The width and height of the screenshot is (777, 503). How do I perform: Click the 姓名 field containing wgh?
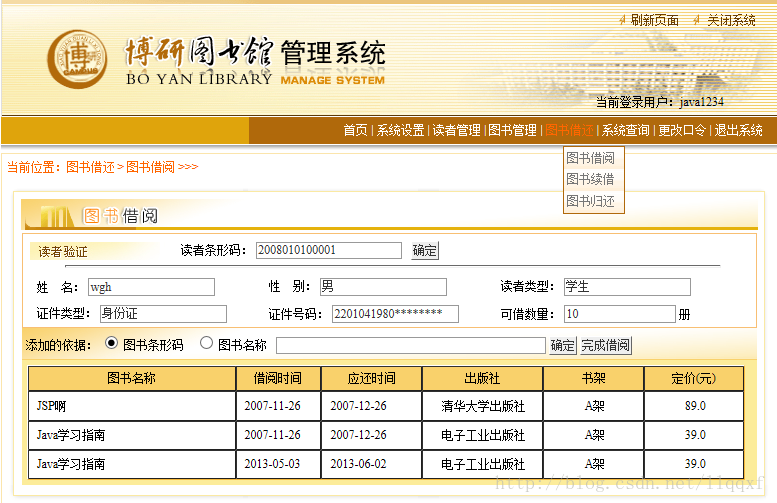151,287
